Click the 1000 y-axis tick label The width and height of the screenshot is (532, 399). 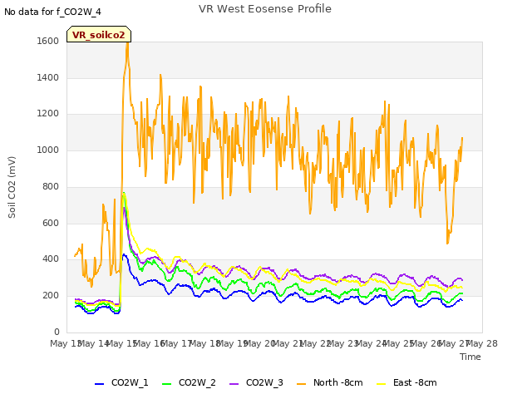click(x=48, y=150)
